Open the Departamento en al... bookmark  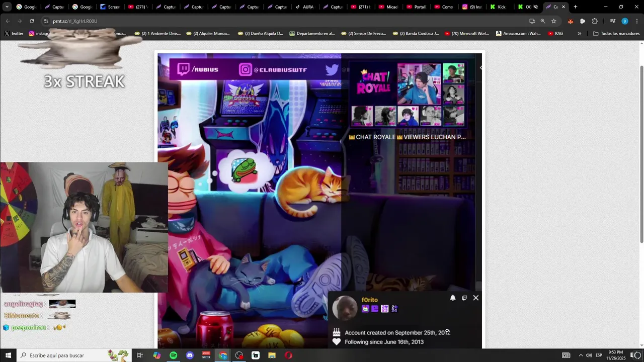pyautogui.click(x=312, y=34)
